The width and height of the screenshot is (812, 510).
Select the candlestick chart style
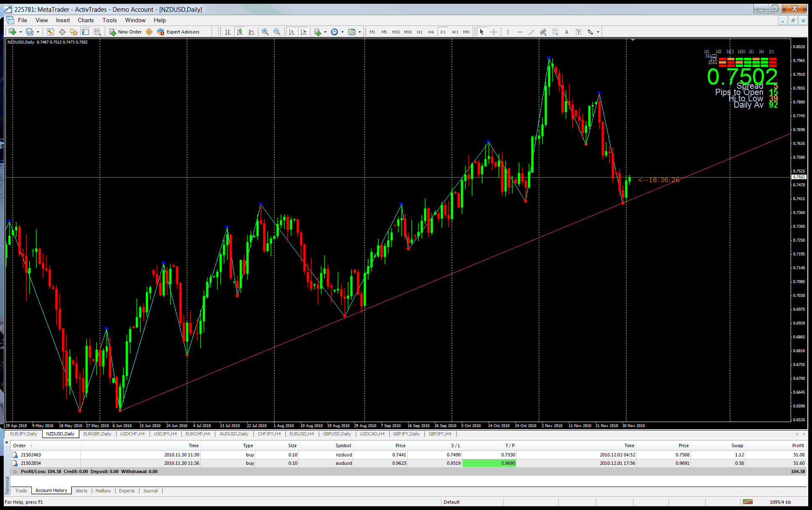(240, 32)
